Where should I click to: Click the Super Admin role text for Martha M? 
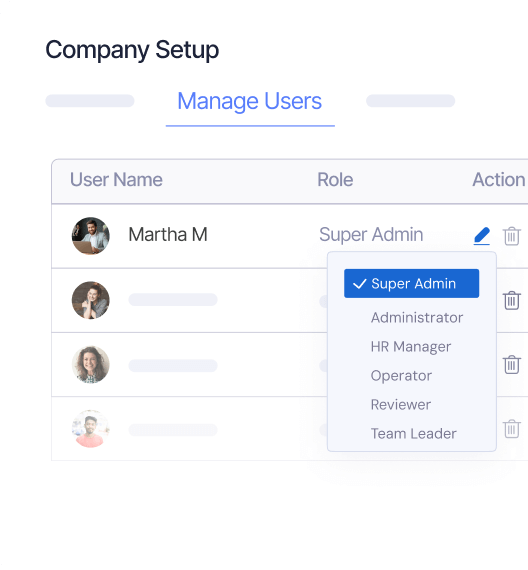371,235
